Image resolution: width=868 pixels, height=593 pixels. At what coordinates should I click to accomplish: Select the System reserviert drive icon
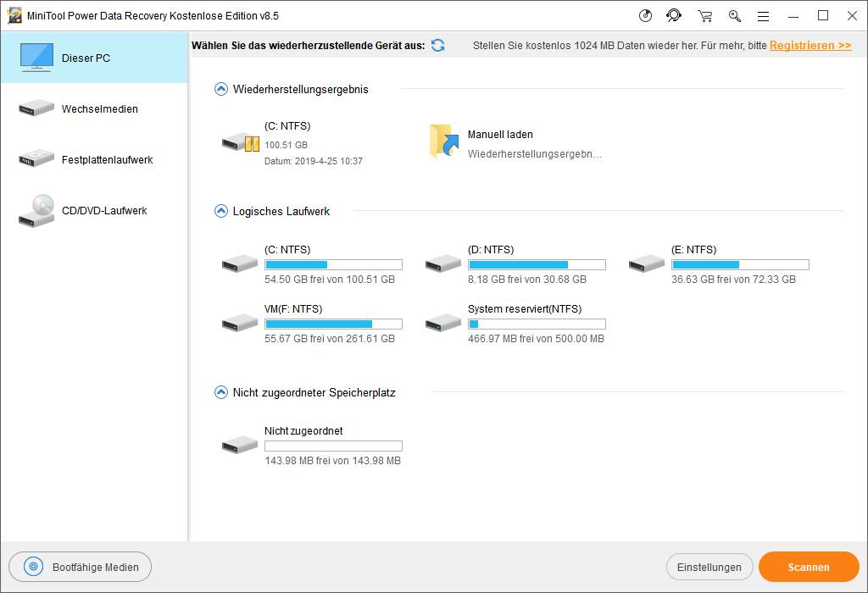click(x=442, y=323)
